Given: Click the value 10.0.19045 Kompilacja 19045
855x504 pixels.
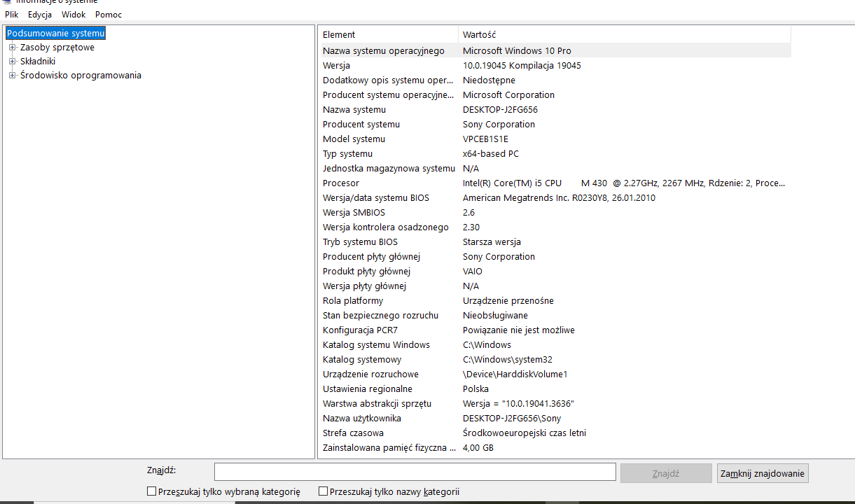Looking at the screenshot, I should coord(522,65).
